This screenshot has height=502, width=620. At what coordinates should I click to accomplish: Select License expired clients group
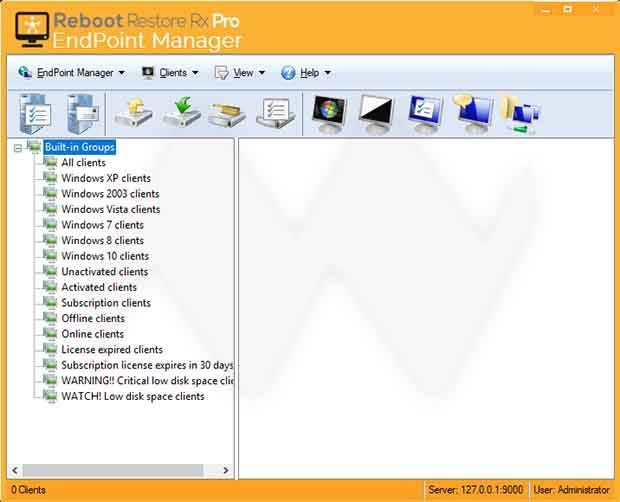click(112, 349)
